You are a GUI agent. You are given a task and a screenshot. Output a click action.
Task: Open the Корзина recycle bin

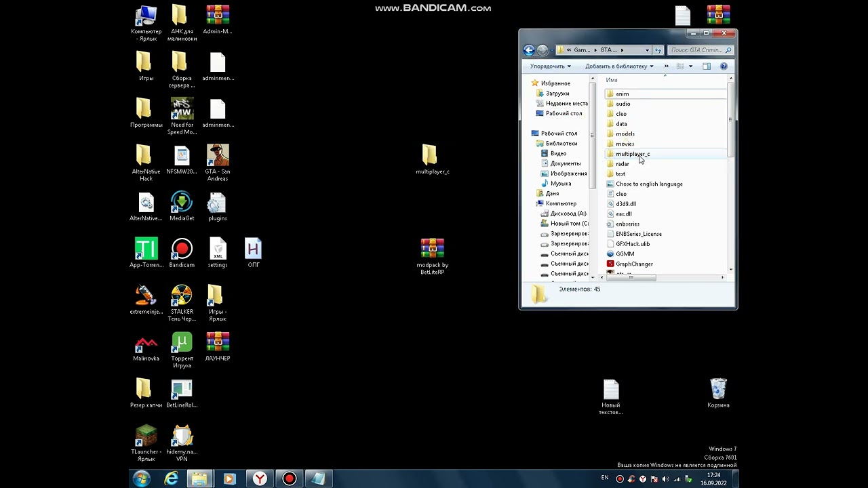click(718, 394)
